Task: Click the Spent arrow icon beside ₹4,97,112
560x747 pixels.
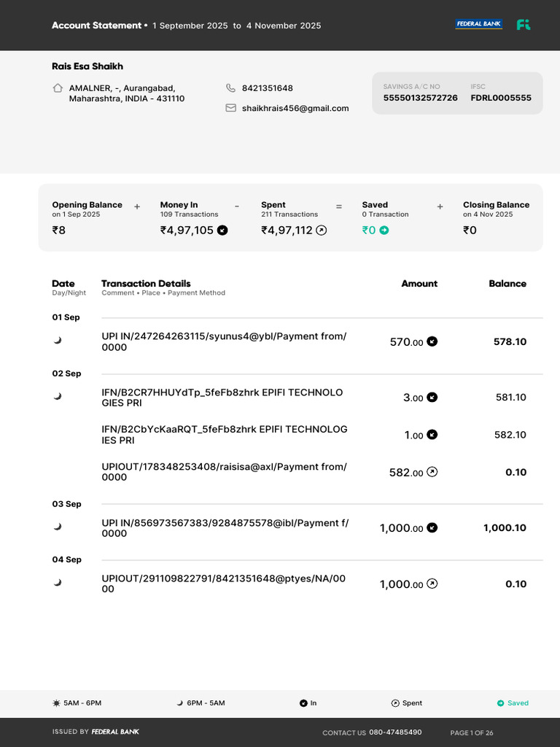Action: point(322,231)
